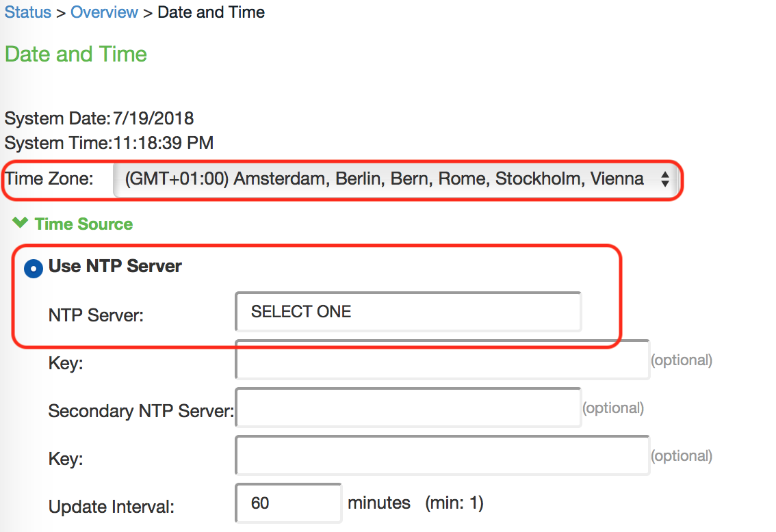Click the Update Interval label

click(x=112, y=507)
